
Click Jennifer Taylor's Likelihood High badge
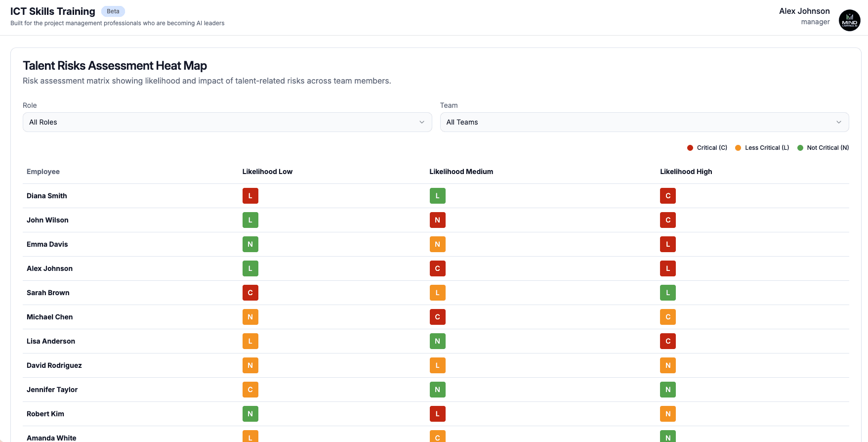[668, 390]
